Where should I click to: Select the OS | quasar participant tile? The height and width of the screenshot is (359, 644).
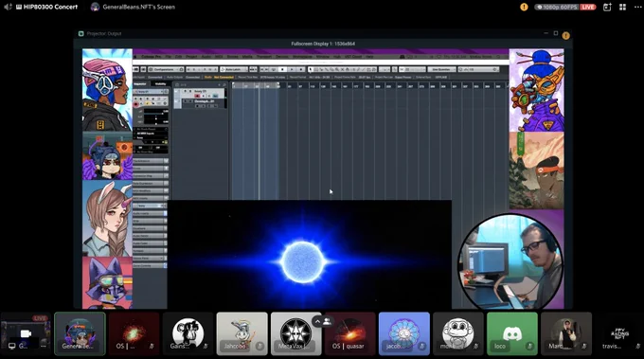pyautogui.click(x=349, y=333)
